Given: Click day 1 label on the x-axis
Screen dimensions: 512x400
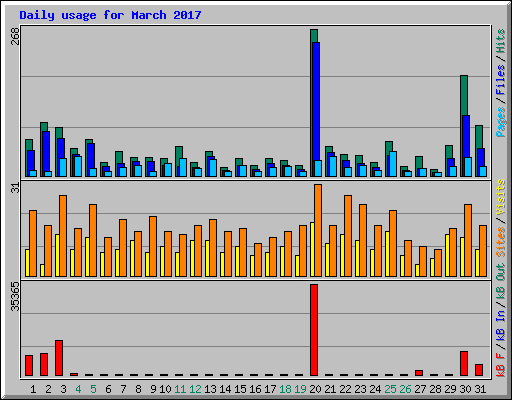Looking at the screenshot, I should click(33, 389).
